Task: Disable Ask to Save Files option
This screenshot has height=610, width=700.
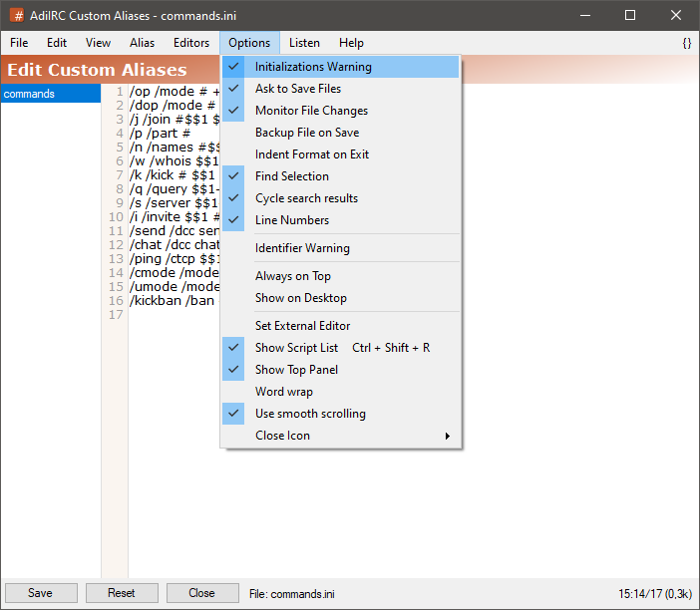Action: [341, 89]
